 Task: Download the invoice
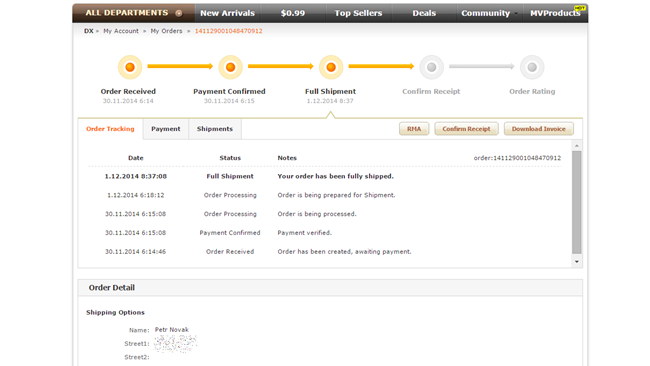[538, 129]
